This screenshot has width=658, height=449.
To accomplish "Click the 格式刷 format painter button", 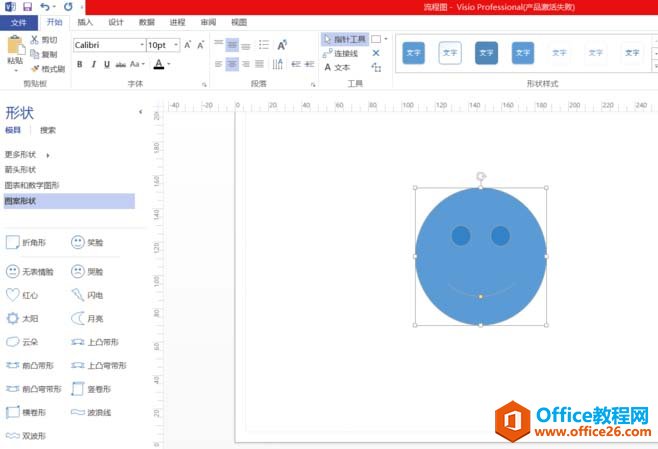I will (x=47, y=68).
